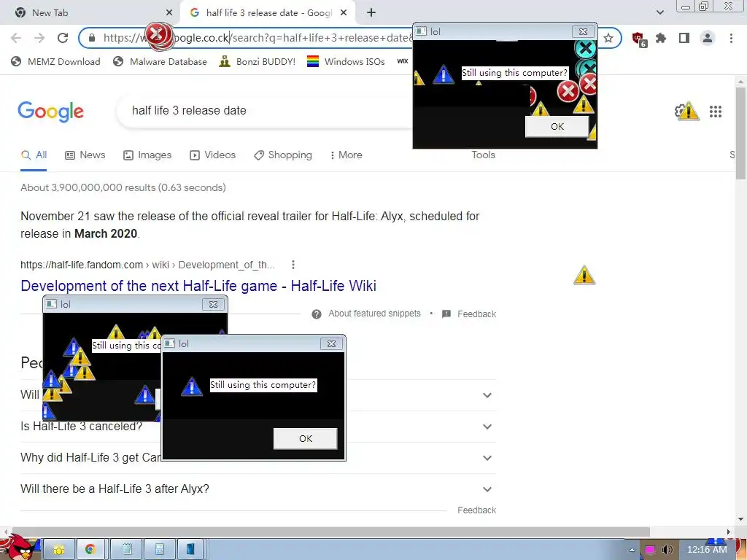Close the New Tab tab
This screenshot has height=560, width=747.
click(169, 13)
